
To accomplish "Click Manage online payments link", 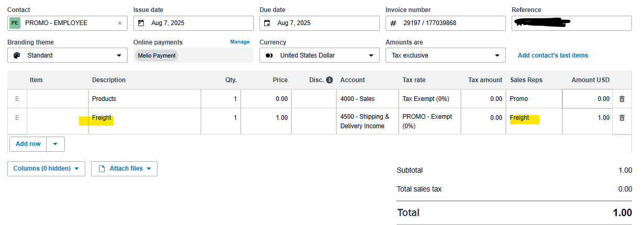I will coord(240,42).
